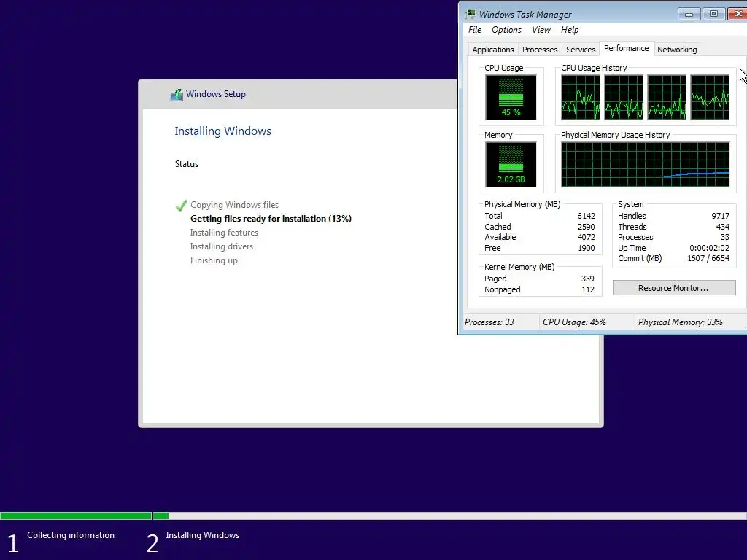
Task: Click the Cached memory value 2590
Action: click(x=586, y=227)
